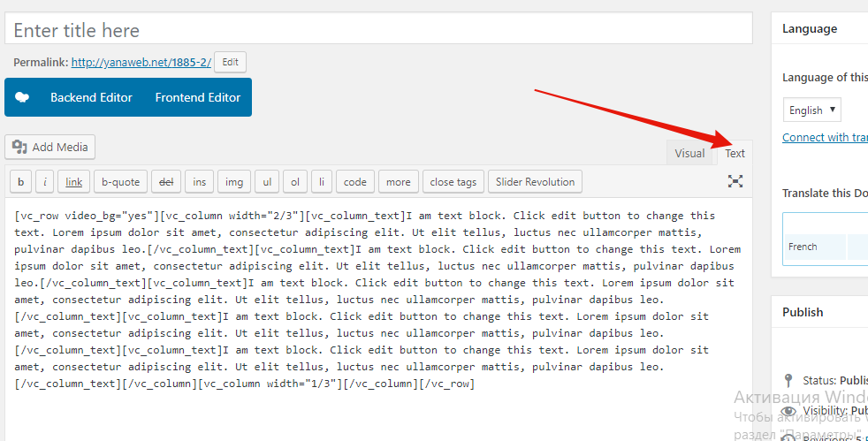Insert image with img button
868x441 pixels.
[234, 182]
